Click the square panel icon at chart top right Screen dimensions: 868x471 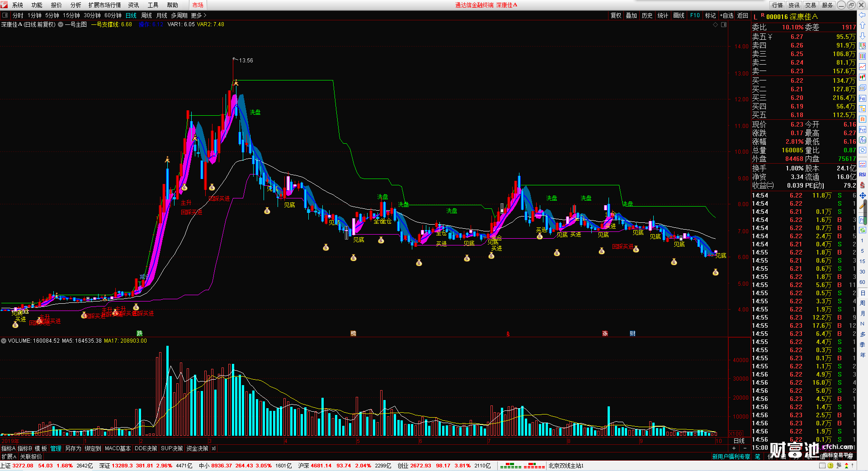[x=724, y=24]
